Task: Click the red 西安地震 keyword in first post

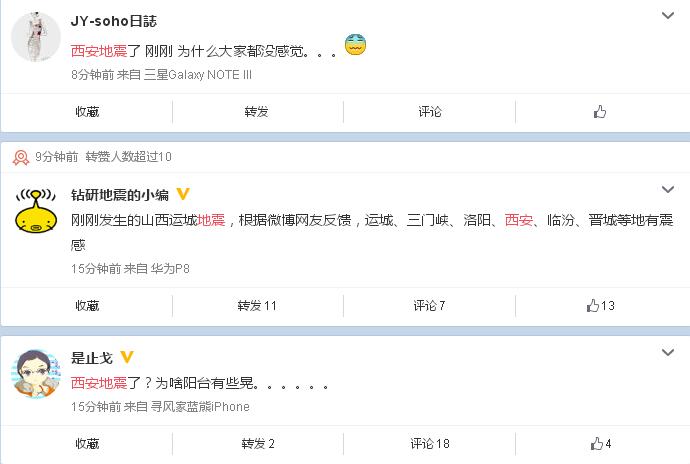Action: pos(99,51)
